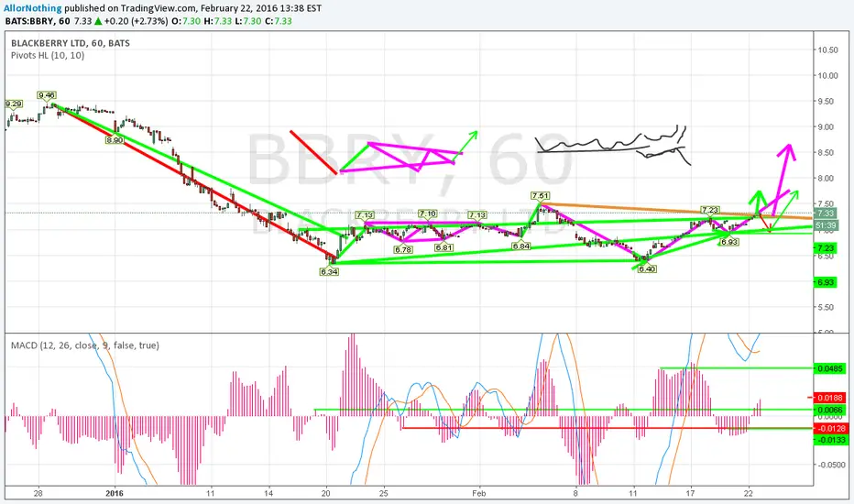Click the 10.50 price axis label
This screenshot has width=854, height=504.
pos(827,49)
